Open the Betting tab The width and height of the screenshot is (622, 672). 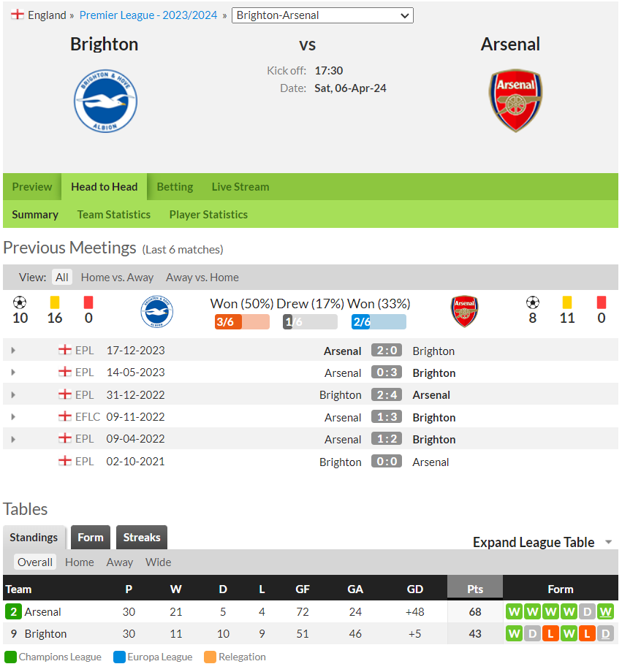click(x=175, y=187)
